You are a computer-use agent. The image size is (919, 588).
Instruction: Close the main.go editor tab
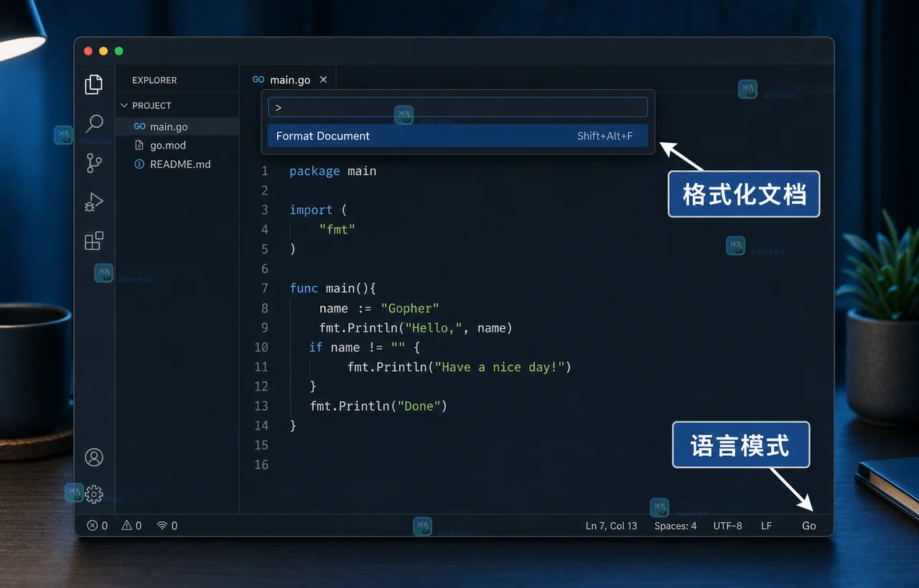323,80
